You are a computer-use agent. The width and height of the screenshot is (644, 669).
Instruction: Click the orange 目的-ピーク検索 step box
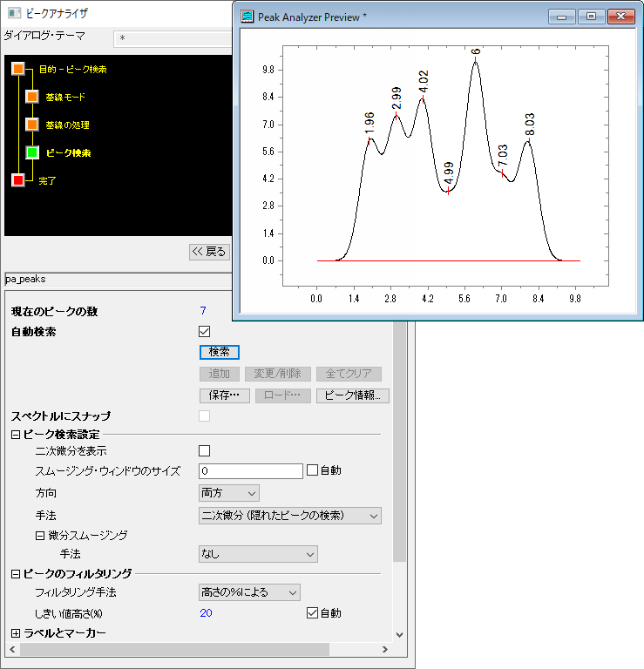click(x=18, y=69)
